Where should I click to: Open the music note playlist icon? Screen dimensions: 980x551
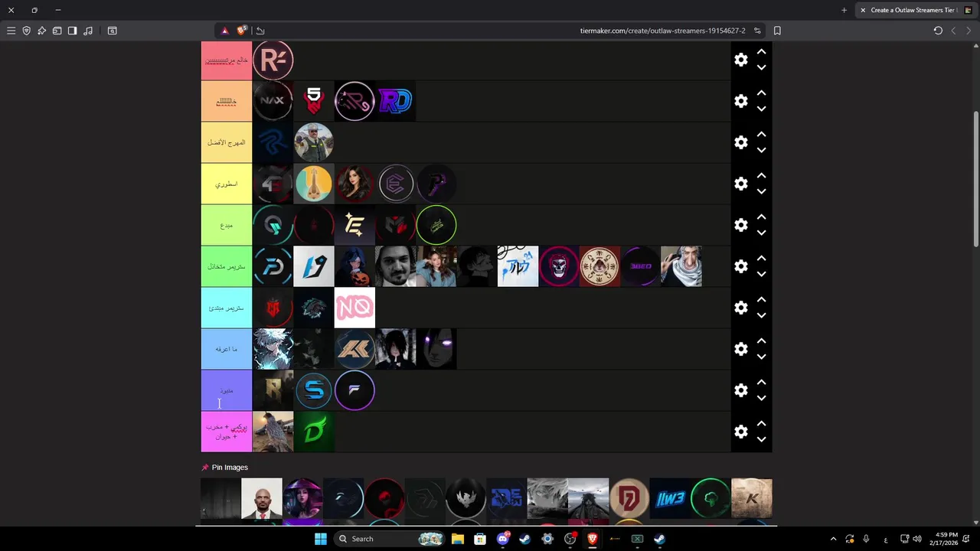click(88, 31)
